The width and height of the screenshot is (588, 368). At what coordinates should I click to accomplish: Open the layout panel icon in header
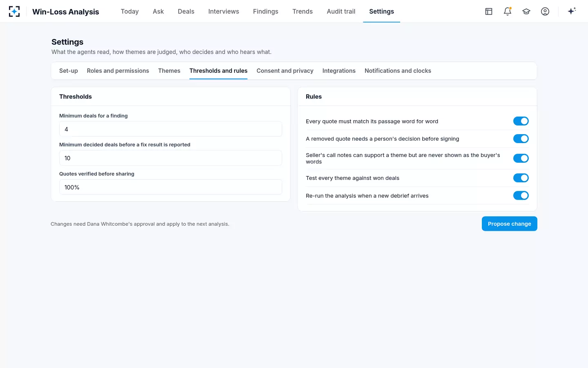coord(489,11)
